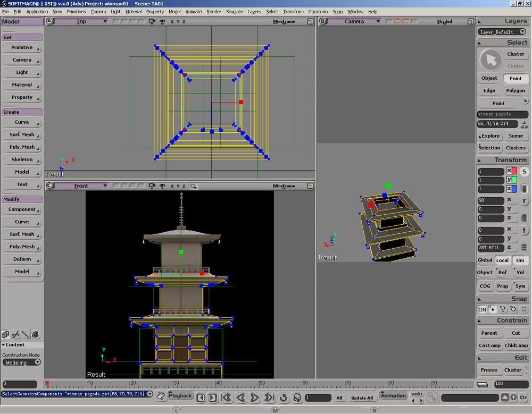Screen dimensions: 532x414
Task: Click the Edge selection filter button
Action: tap(489, 90)
